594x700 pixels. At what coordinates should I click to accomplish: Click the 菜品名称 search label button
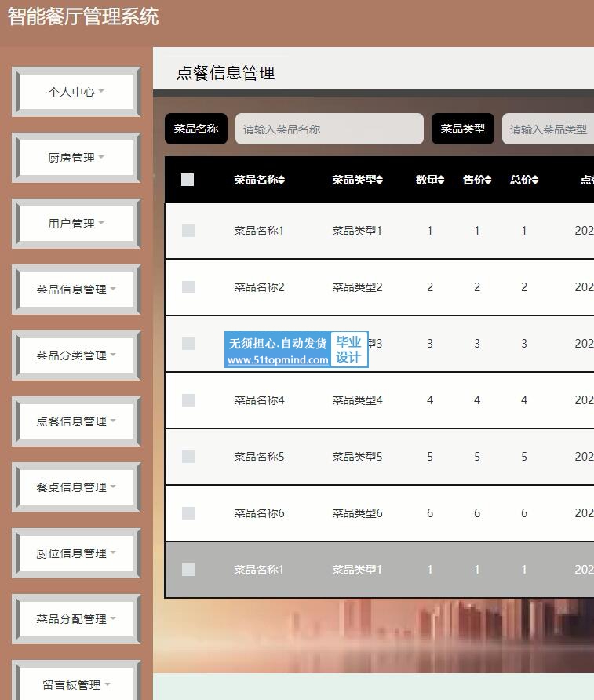[x=196, y=129]
